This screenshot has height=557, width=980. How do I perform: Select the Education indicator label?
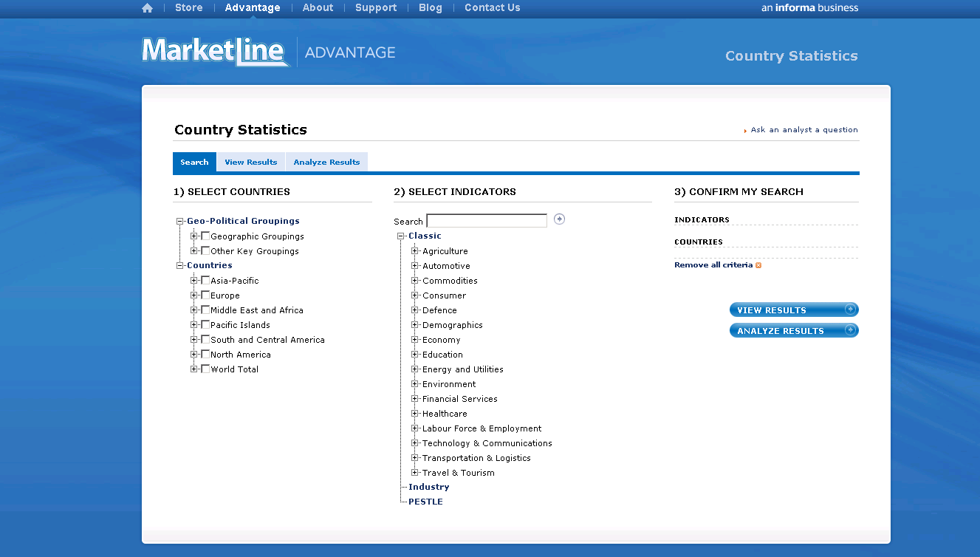443,355
